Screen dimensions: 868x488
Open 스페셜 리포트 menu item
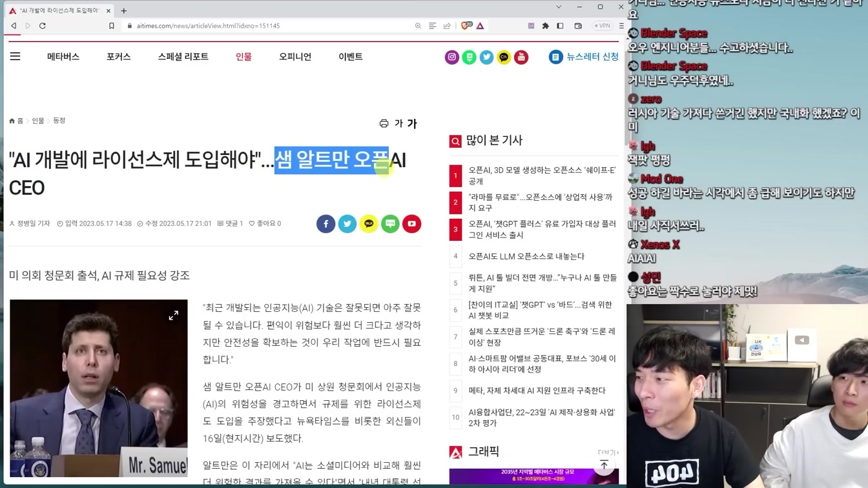coord(183,57)
